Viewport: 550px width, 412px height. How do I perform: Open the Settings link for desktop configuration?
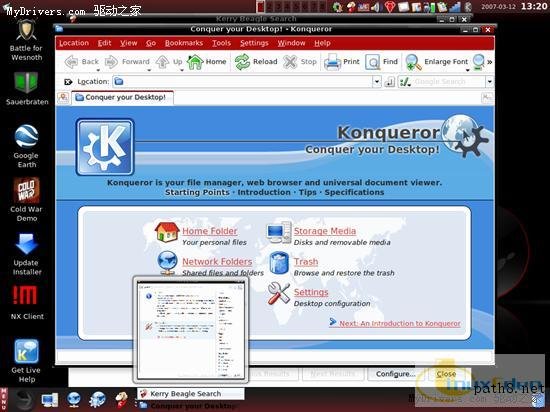click(x=311, y=292)
